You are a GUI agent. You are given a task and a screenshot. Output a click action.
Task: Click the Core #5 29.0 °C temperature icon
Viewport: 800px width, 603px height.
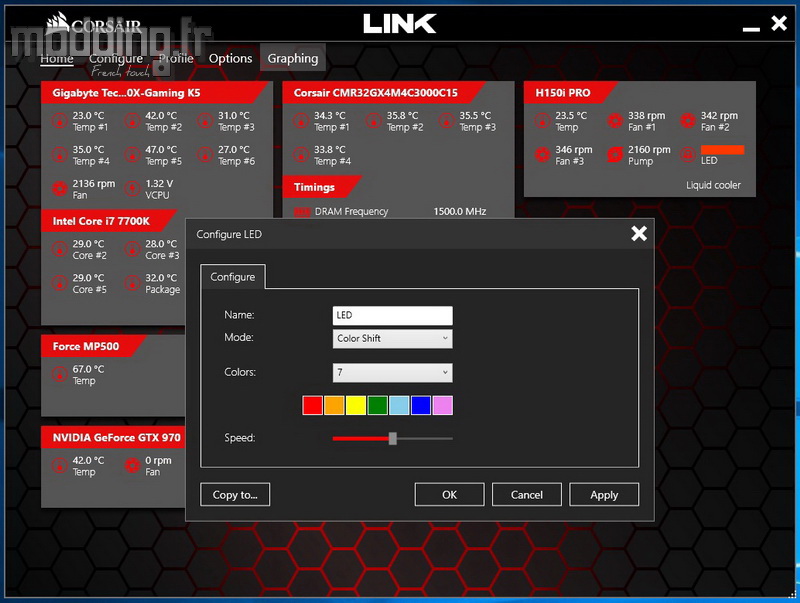[x=60, y=283]
